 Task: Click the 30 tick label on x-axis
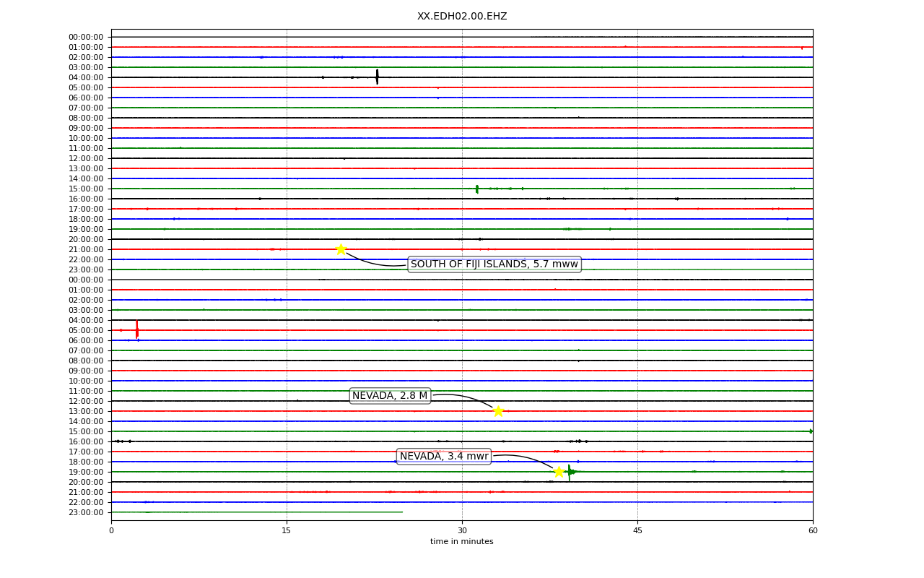(x=462, y=531)
